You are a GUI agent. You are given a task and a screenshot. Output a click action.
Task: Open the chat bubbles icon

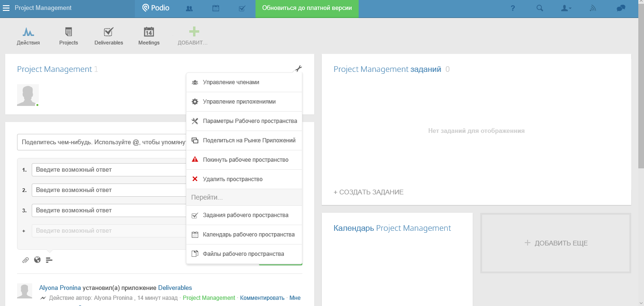(x=621, y=9)
